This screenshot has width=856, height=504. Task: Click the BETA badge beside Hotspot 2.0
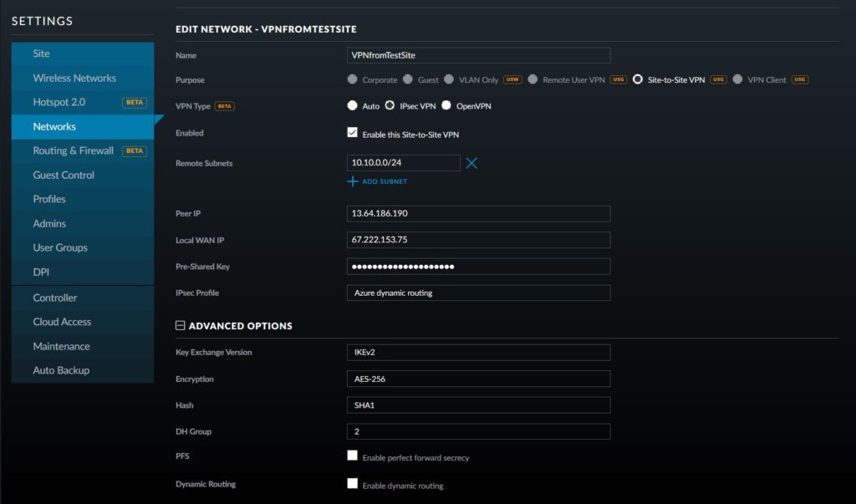point(134,102)
